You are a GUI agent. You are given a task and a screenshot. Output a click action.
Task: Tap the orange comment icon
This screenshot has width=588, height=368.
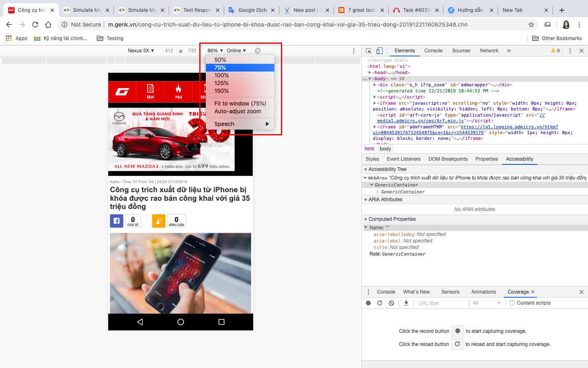click(159, 221)
